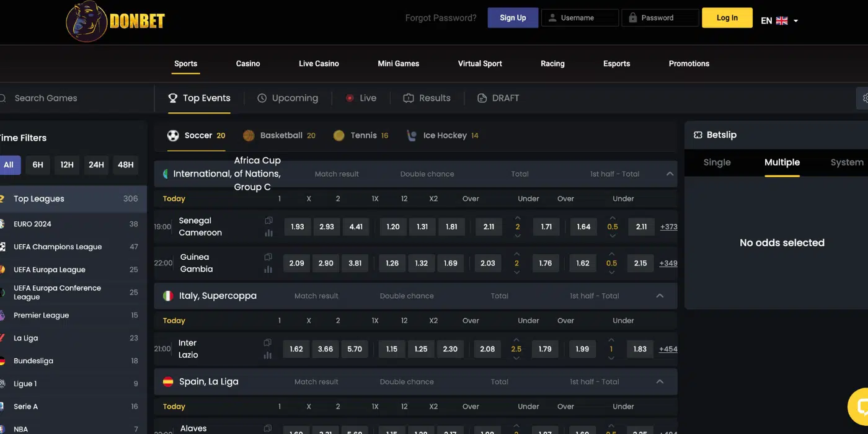Image resolution: width=868 pixels, height=434 pixels.
Task: Select the Tennis ball sport icon
Action: click(x=339, y=135)
